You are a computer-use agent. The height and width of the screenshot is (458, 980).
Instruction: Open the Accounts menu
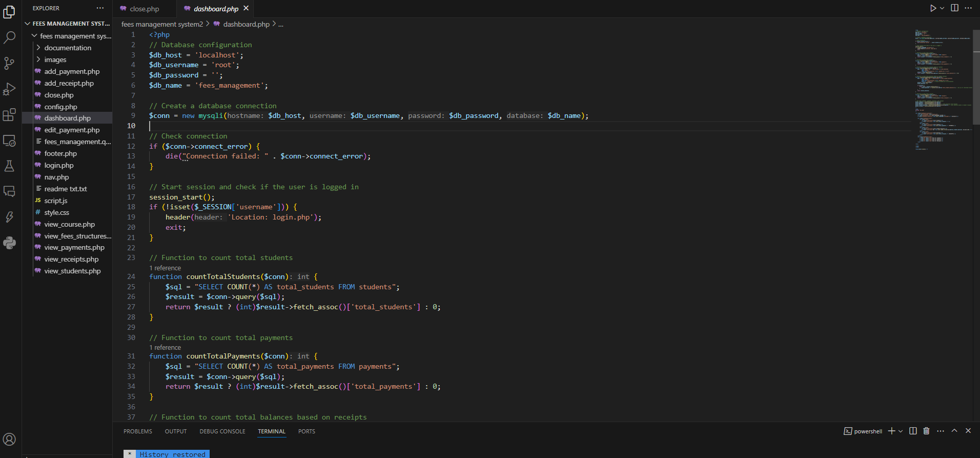[x=9, y=439]
